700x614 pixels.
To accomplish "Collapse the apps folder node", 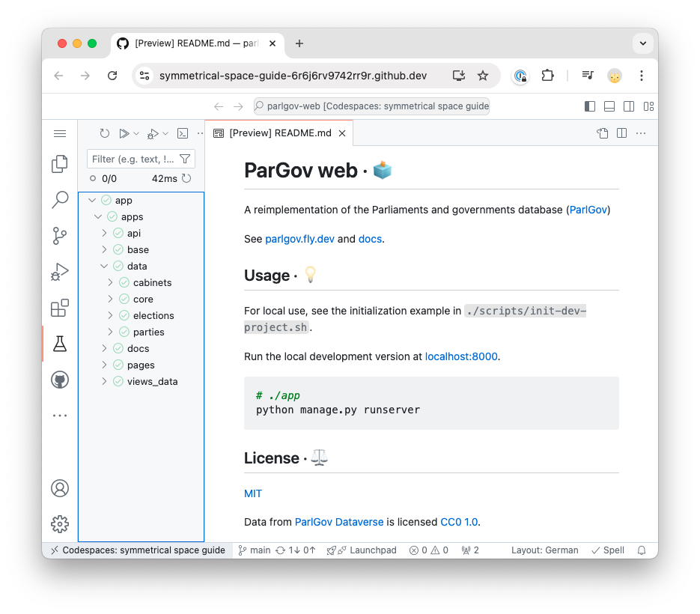I will pos(98,216).
